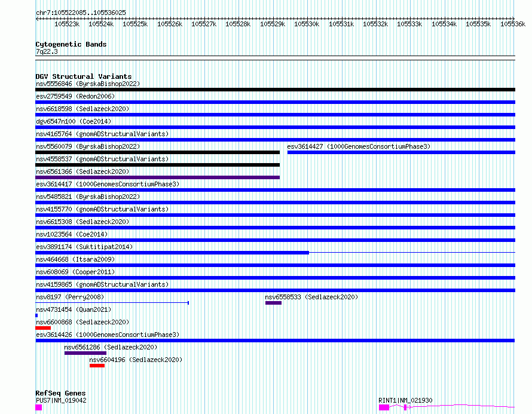Screen dimensions: 532x414
Task: Click the magenta PUS7 gene block
Action: [39, 407]
